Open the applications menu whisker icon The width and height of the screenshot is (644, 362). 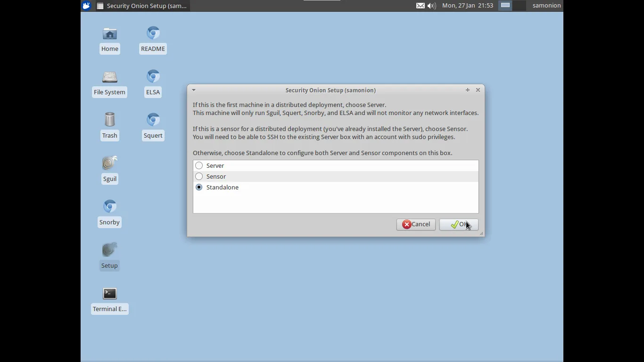tap(86, 6)
